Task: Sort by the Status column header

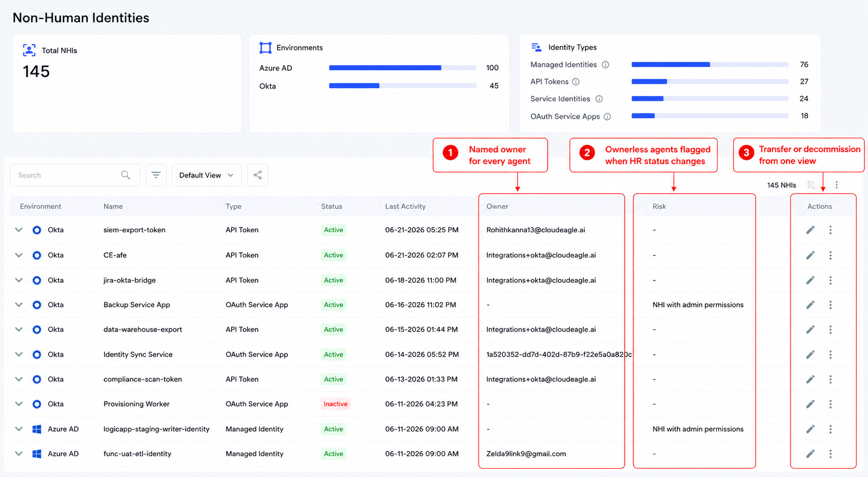Action: tap(331, 206)
